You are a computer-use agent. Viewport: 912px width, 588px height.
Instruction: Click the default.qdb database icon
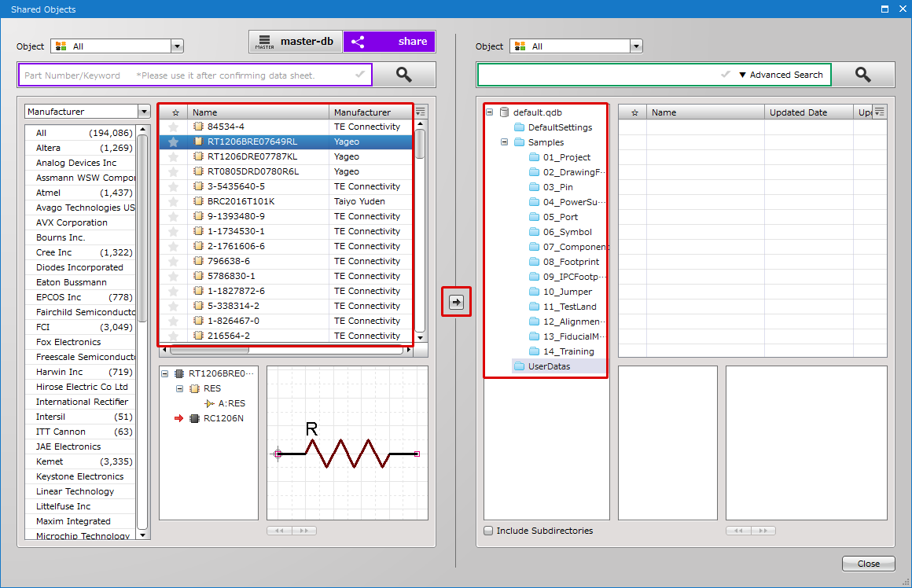[x=504, y=112]
